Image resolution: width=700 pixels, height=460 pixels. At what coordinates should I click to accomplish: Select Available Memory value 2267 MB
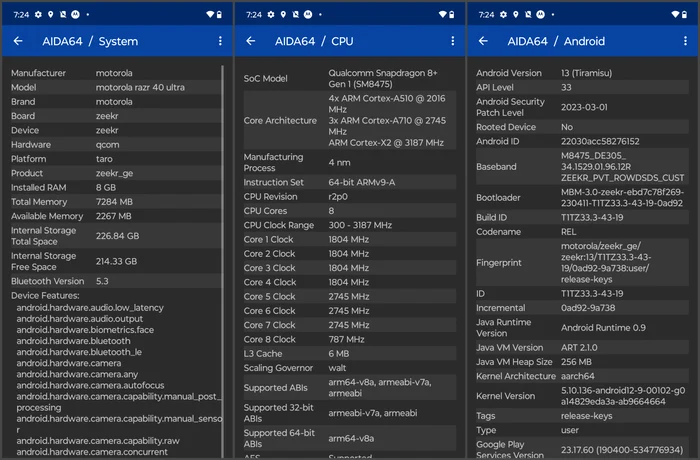coord(113,216)
